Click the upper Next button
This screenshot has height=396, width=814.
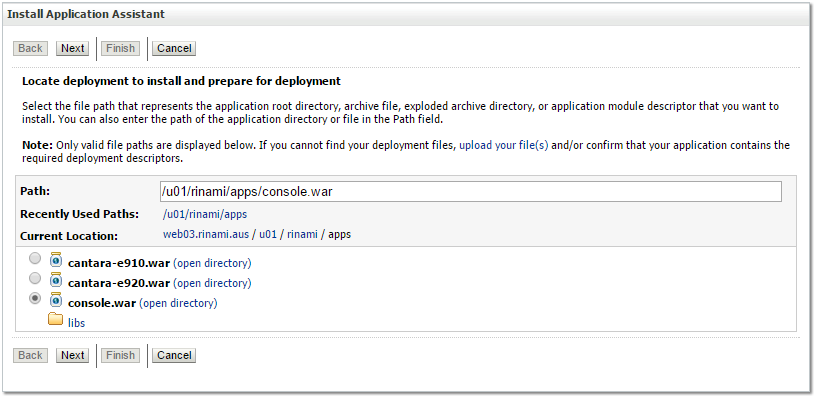pos(72,48)
